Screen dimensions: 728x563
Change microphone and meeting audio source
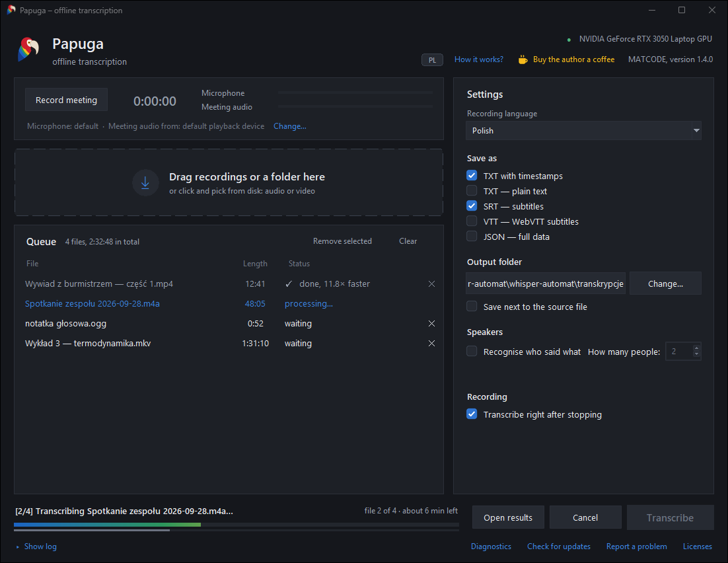tap(290, 126)
